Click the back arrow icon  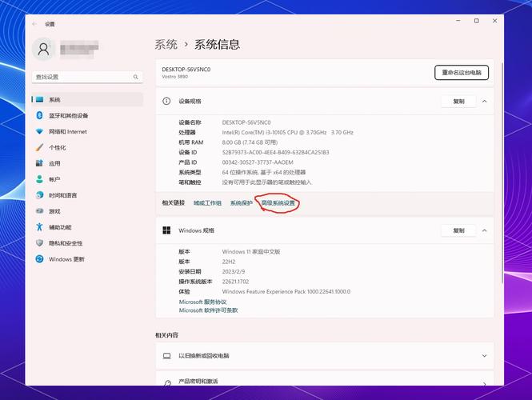[x=34, y=24]
